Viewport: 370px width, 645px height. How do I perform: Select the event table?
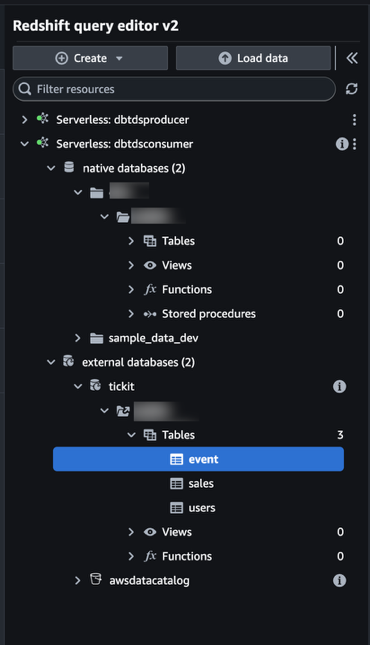point(198,459)
